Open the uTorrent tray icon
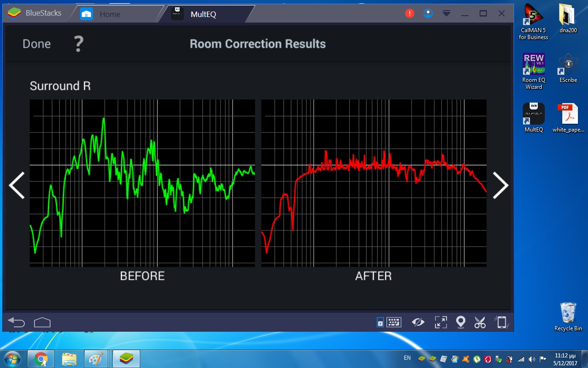 click(477, 359)
